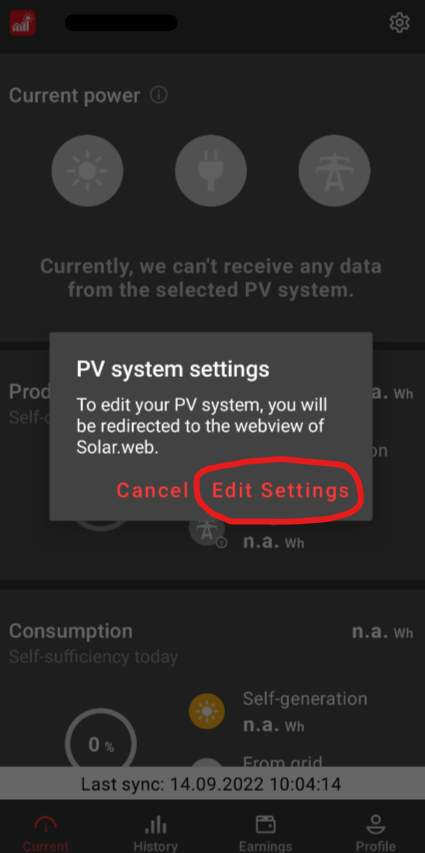Screen dimensions: 425x853
Task: Open the Profile tab
Action: click(x=375, y=833)
